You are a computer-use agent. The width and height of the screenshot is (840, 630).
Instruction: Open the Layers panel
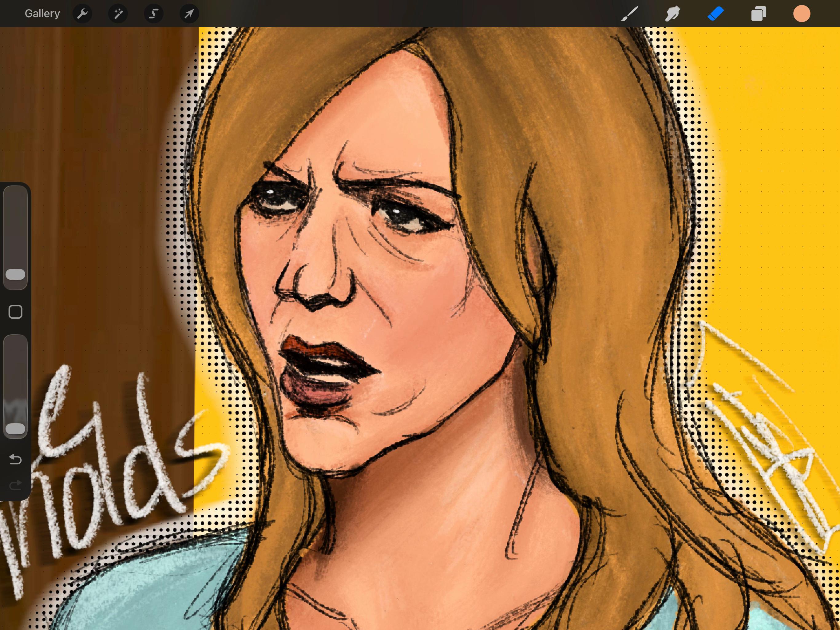(x=758, y=14)
